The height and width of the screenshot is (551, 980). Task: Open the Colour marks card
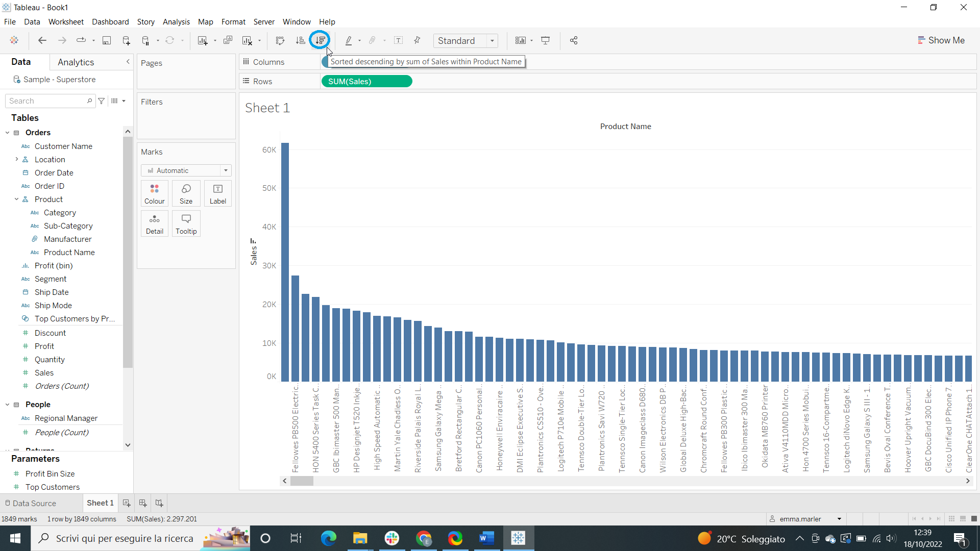coord(155,194)
